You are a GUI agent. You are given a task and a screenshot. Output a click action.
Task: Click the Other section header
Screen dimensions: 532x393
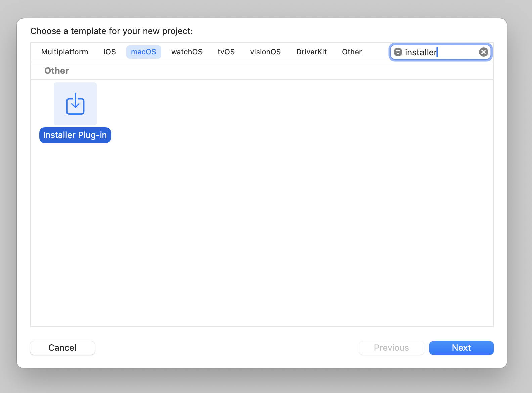point(57,71)
